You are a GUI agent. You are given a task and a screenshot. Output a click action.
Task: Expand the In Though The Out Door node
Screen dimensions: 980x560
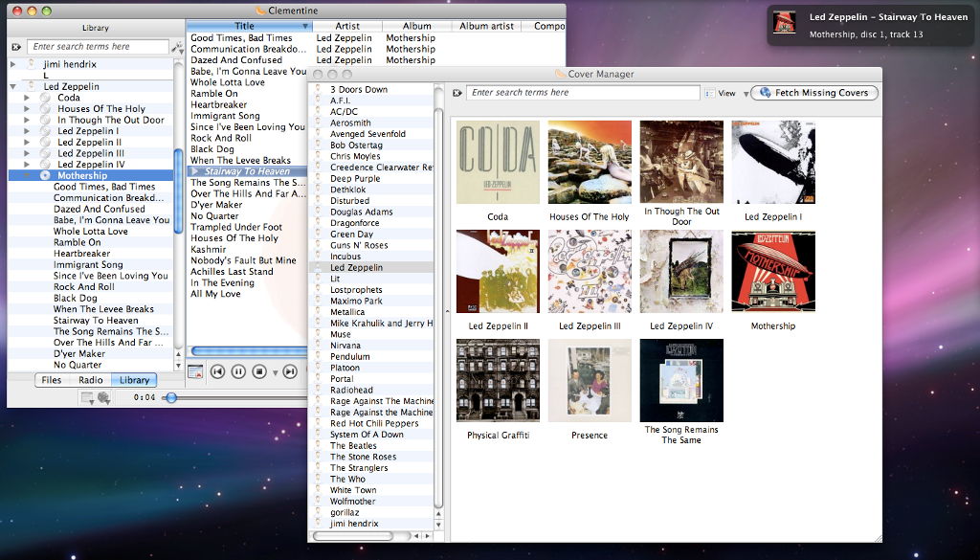pyautogui.click(x=26, y=120)
